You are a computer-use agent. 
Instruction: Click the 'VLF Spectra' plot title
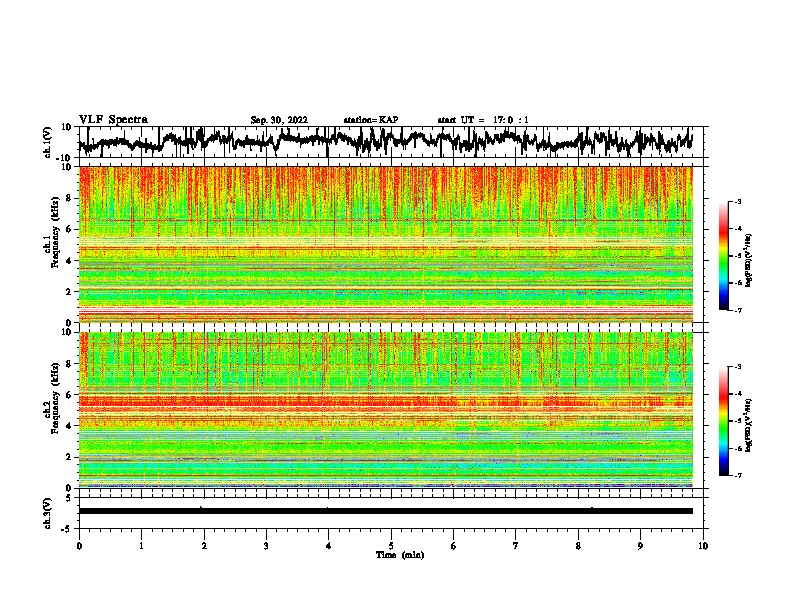click(x=113, y=120)
